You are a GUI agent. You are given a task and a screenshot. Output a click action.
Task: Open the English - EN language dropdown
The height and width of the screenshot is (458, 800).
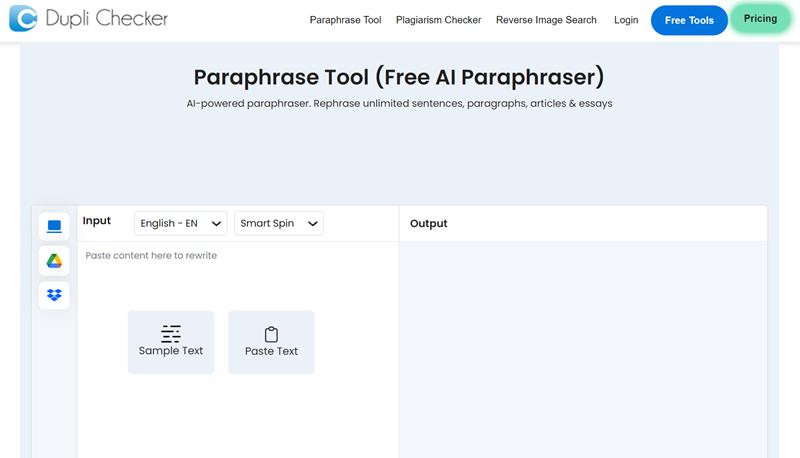tap(181, 223)
